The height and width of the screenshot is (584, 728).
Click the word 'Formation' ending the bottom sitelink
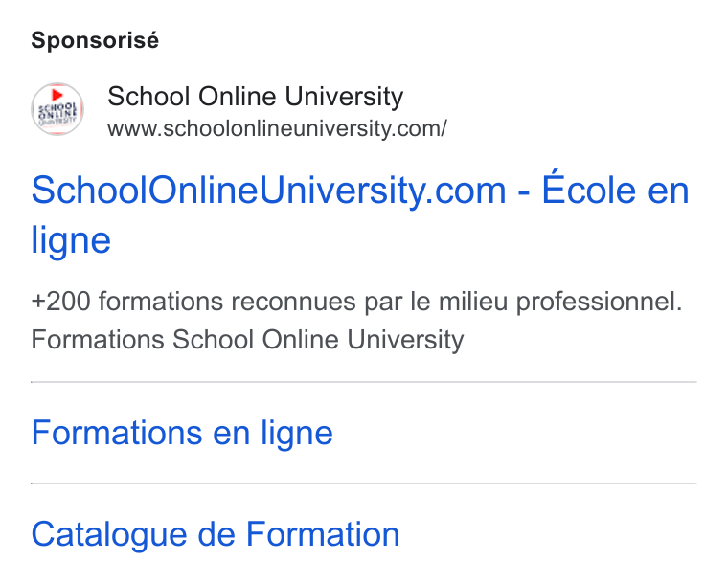(323, 534)
